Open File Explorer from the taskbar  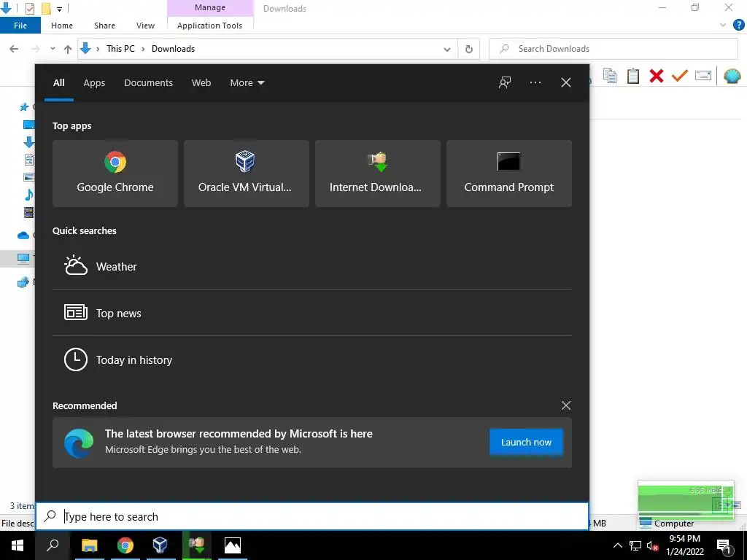pos(89,545)
